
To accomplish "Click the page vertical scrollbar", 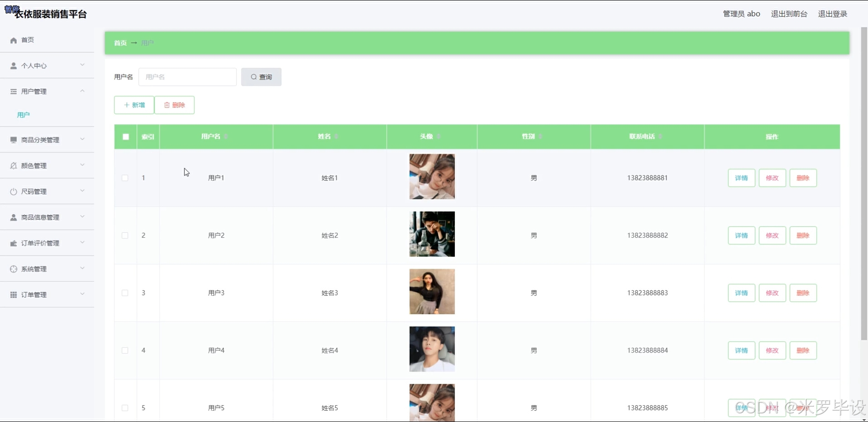I will point(864,184).
